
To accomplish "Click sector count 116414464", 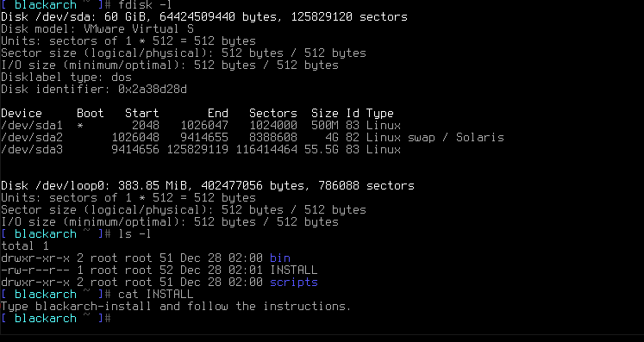I will pos(266,149).
